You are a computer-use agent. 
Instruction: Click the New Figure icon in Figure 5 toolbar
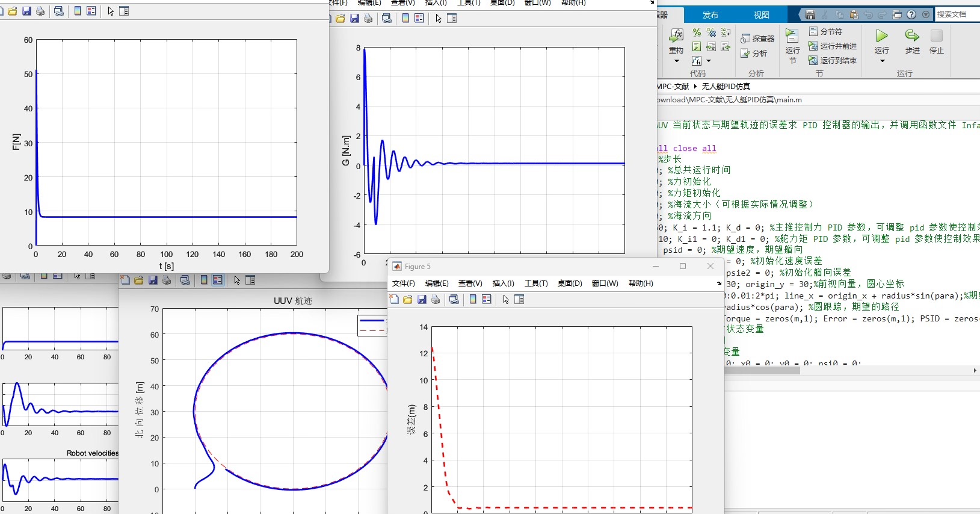395,299
